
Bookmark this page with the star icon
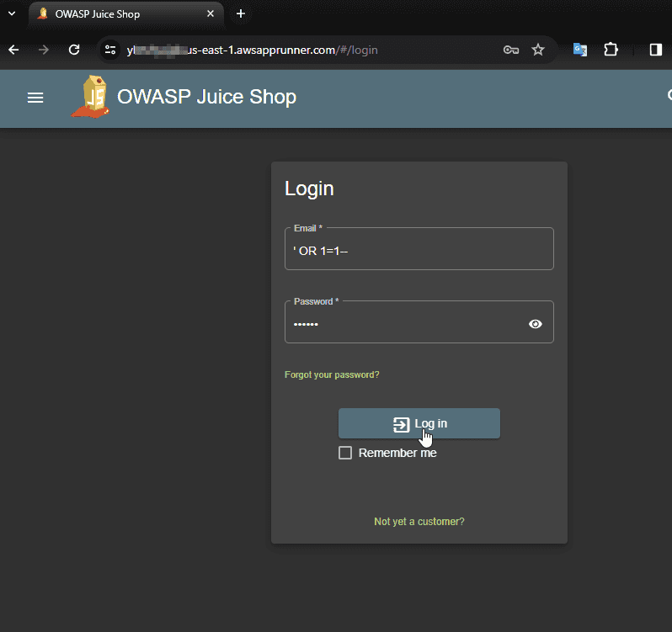click(538, 50)
